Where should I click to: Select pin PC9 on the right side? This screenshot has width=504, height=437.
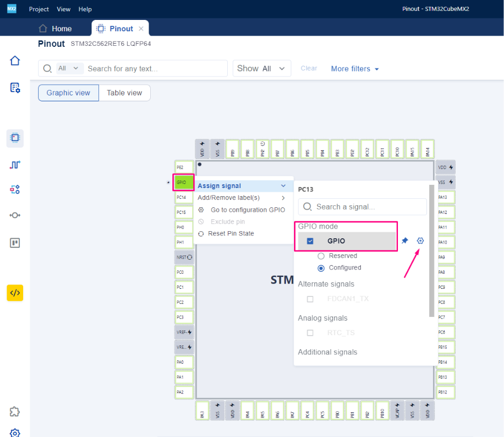445,287
